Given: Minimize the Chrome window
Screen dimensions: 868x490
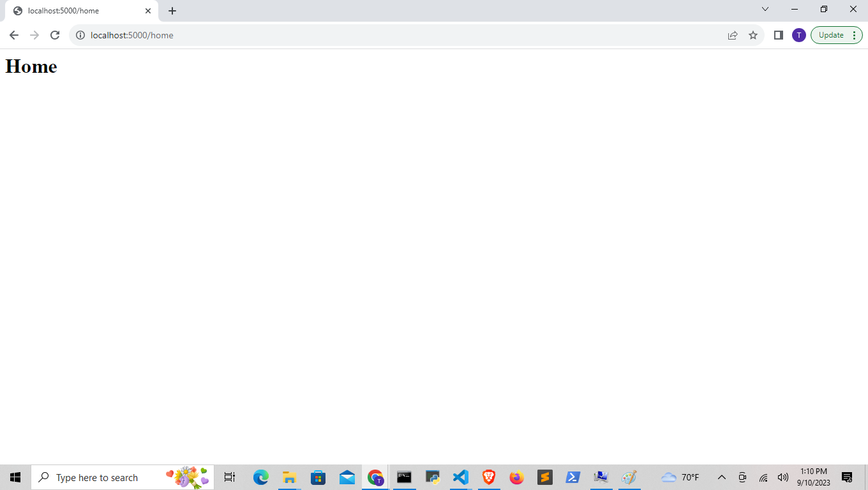Looking at the screenshot, I should 795,9.
